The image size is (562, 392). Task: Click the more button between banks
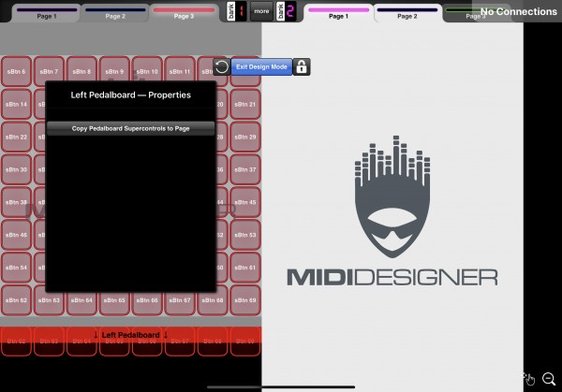coord(261,11)
